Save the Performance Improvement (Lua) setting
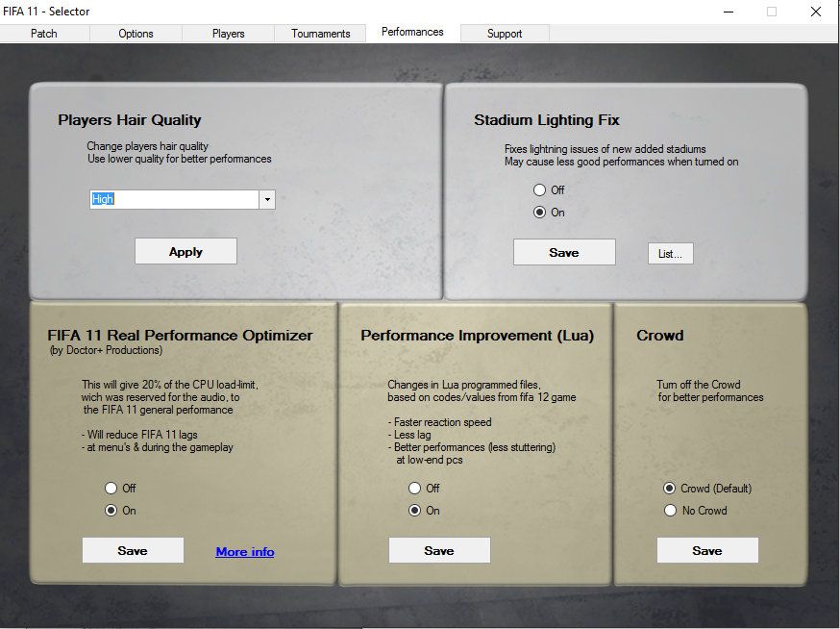This screenshot has width=840, height=629. coord(439,550)
